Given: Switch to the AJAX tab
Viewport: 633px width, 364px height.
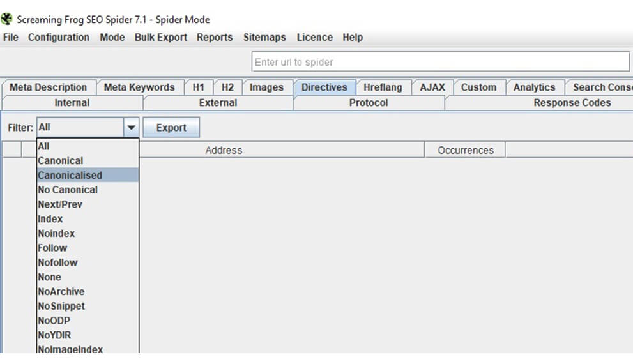Looking at the screenshot, I should tap(432, 87).
